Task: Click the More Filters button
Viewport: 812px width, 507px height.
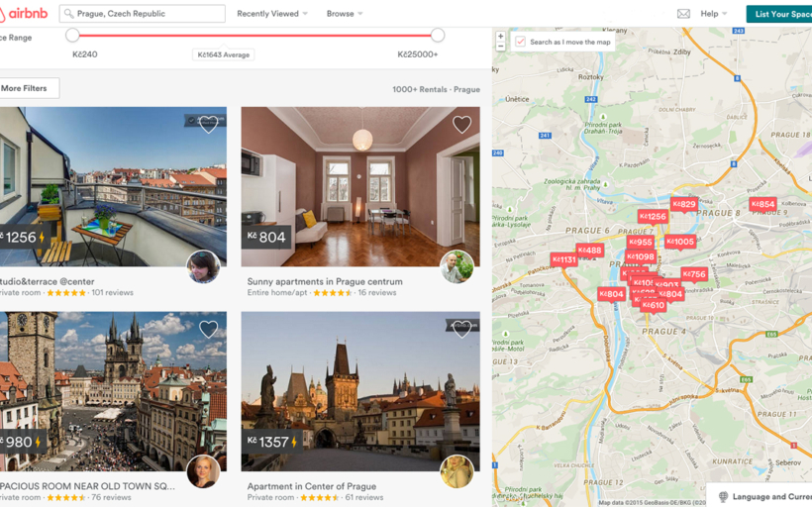Action: point(27,88)
